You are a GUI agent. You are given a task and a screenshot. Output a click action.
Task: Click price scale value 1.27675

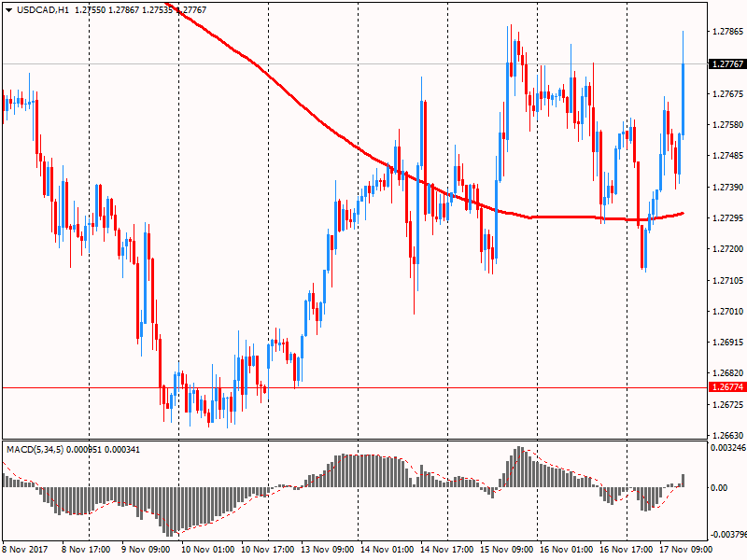tap(727, 94)
